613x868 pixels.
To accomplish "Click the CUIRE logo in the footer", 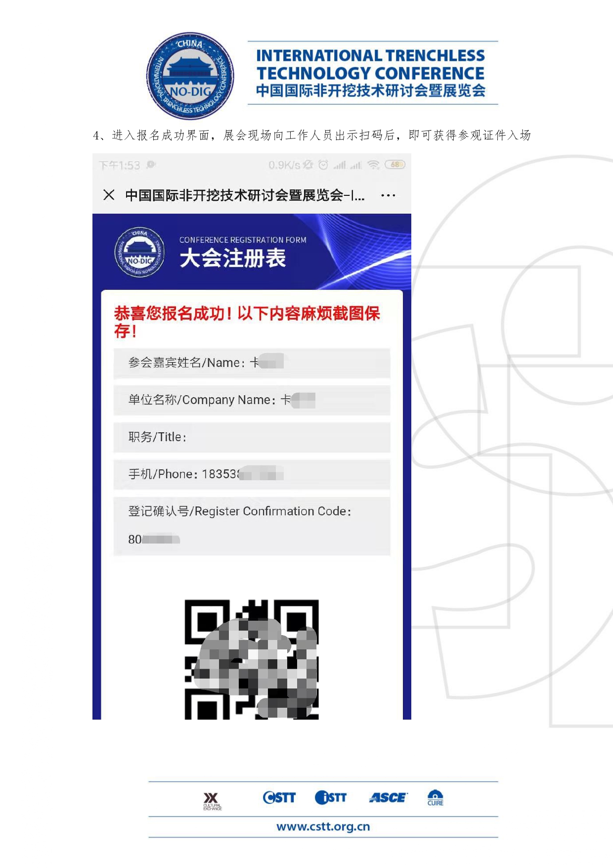I will point(435,797).
